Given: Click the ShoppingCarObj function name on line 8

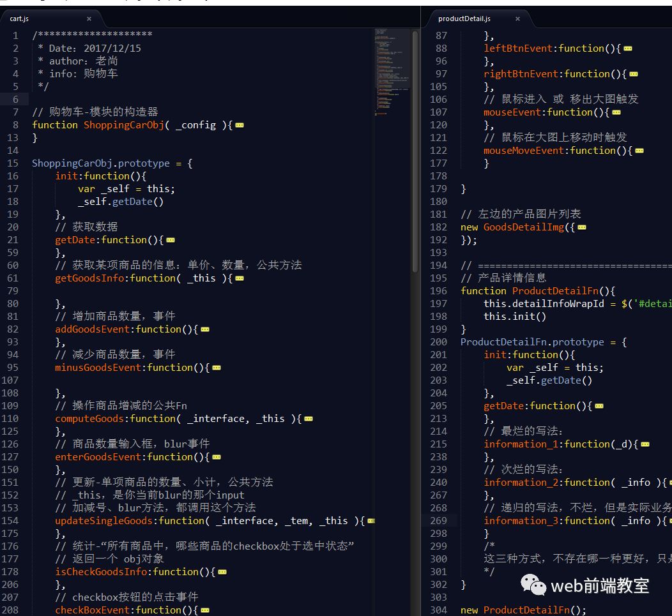Looking at the screenshot, I should [123, 125].
